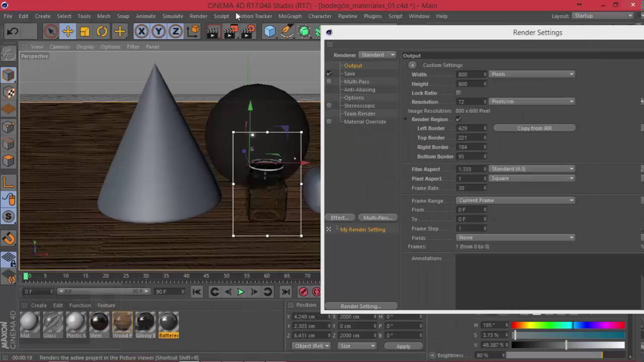The height and width of the screenshot is (362, 644).
Task: Click the Record Active Objects button
Action: pos(303,292)
